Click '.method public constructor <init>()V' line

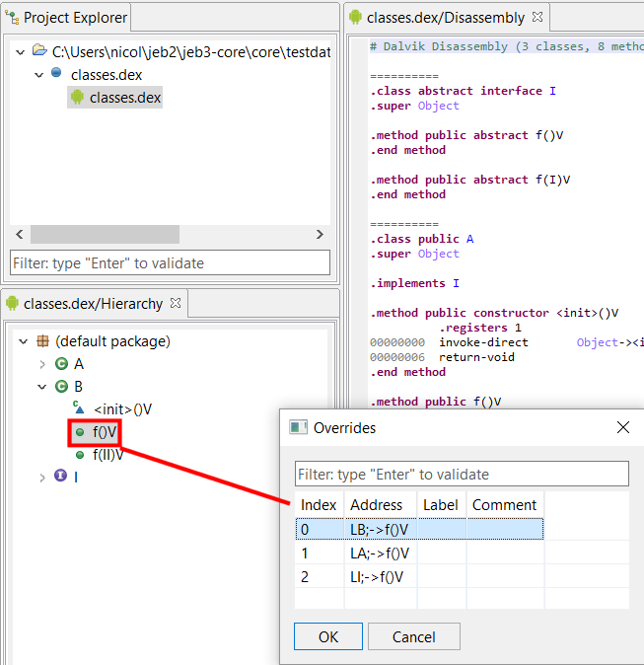[x=494, y=313]
